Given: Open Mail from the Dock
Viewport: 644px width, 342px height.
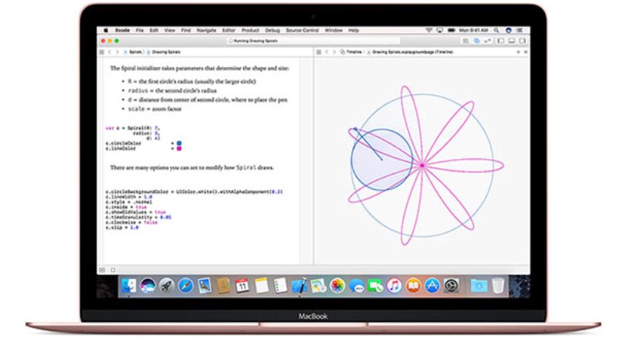Looking at the screenshot, I should pyautogui.click(x=205, y=285).
